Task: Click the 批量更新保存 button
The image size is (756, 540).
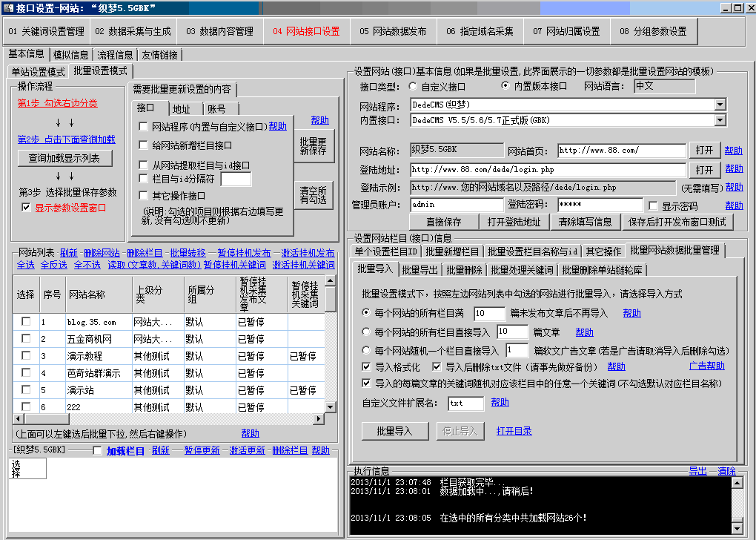Action: [x=314, y=146]
